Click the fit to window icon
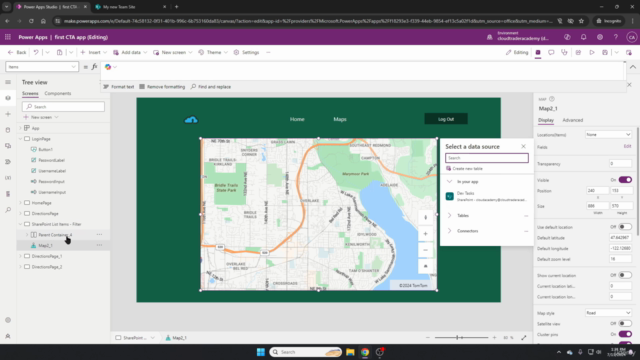640x360 pixels. tap(524, 338)
